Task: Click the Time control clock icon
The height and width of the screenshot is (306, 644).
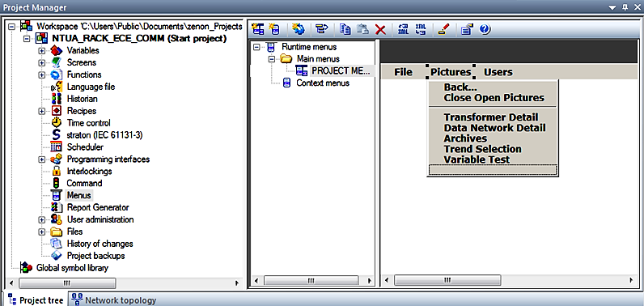Action: pos(57,123)
